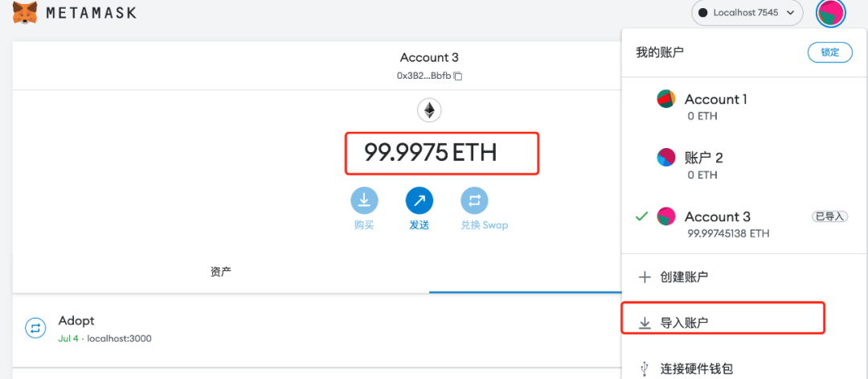This screenshot has height=379, width=868.
Task: Select 账户 2 in the account list
Action: (744, 165)
